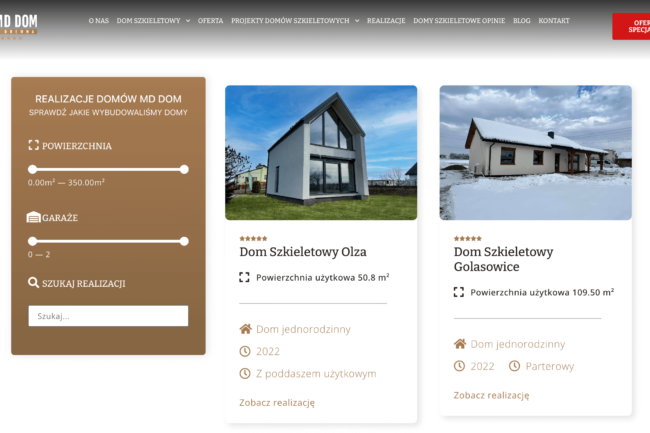Click the Garaże slider's left handle

point(33,241)
